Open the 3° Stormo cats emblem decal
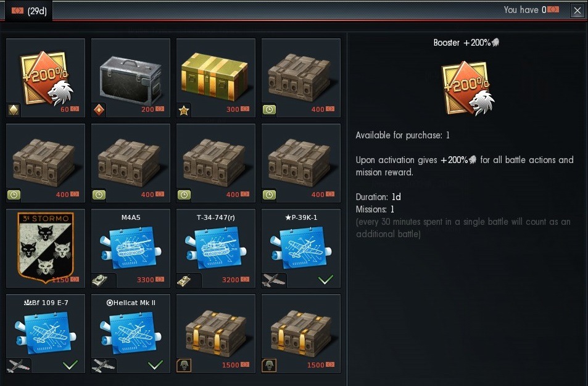Viewport: 588px width, 386px height. (46, 248)
